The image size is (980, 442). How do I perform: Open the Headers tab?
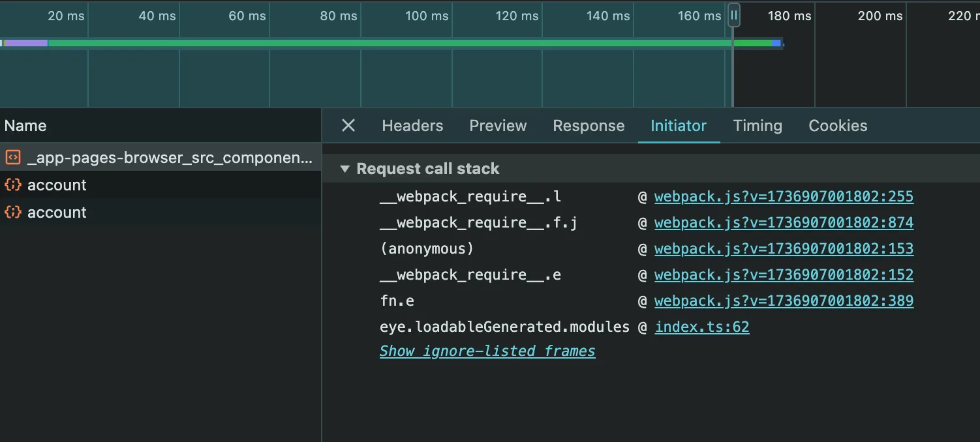(x=412, y=126)
